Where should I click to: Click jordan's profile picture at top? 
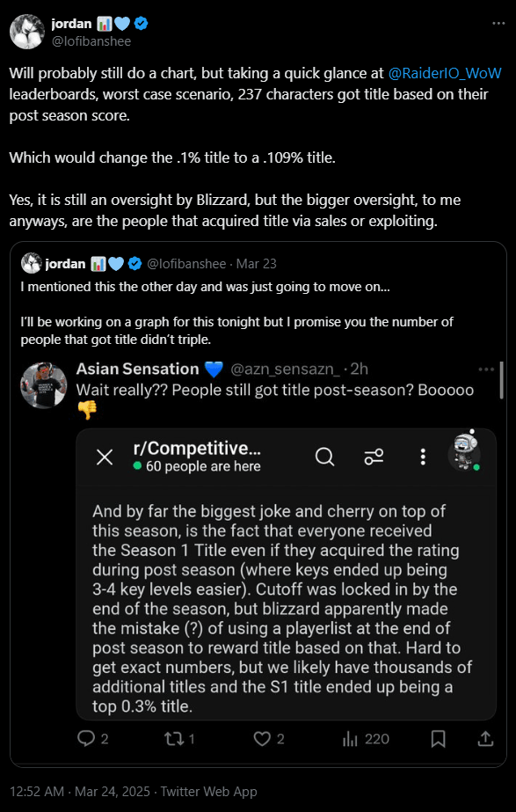27,32
